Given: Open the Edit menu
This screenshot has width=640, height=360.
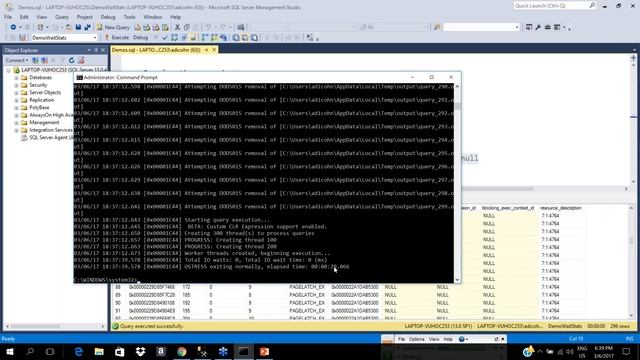Looking at the screenshot, I should (24, 17).
